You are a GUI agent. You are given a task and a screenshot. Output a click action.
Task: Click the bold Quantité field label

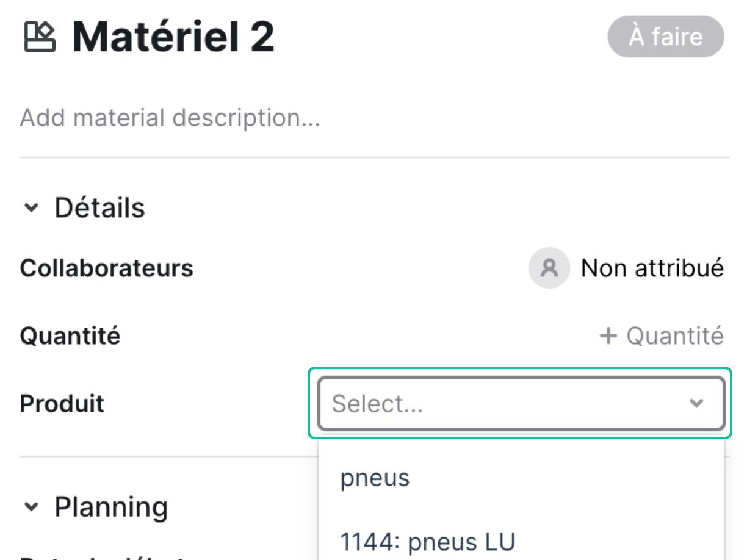(70, 336)
